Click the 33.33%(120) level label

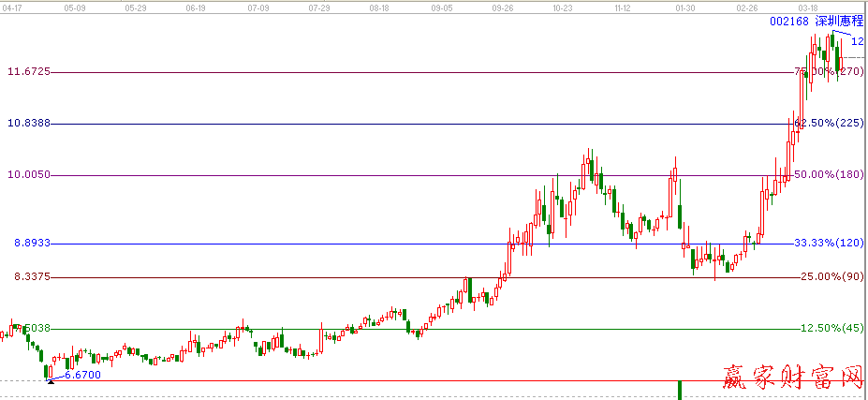(828, 243)
